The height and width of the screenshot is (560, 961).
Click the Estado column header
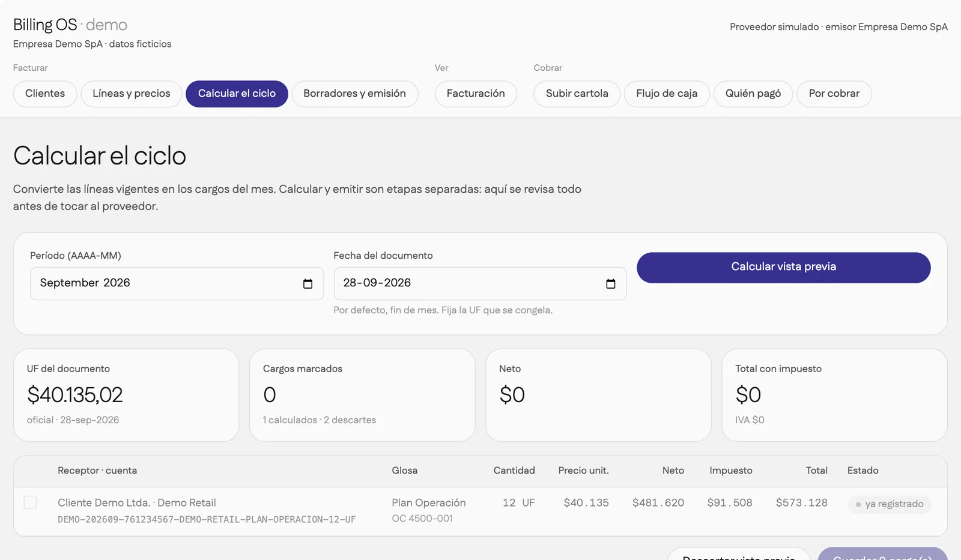click(863, 471)
